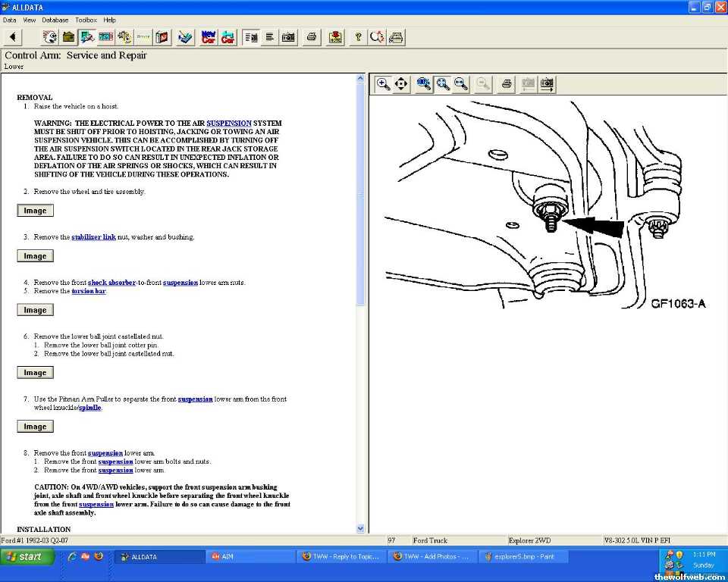Print the diagram from the image toolbar
728x582 pixels.
coord(507,84)
